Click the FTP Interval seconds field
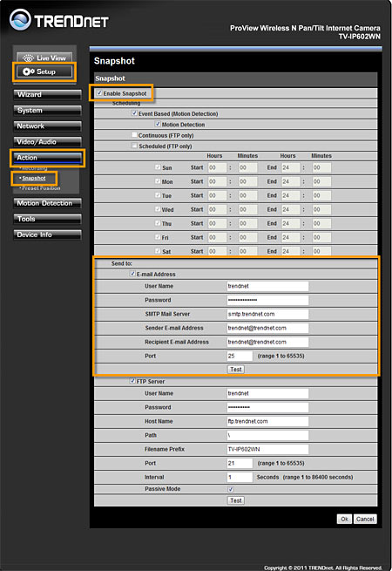 [240, 477]
